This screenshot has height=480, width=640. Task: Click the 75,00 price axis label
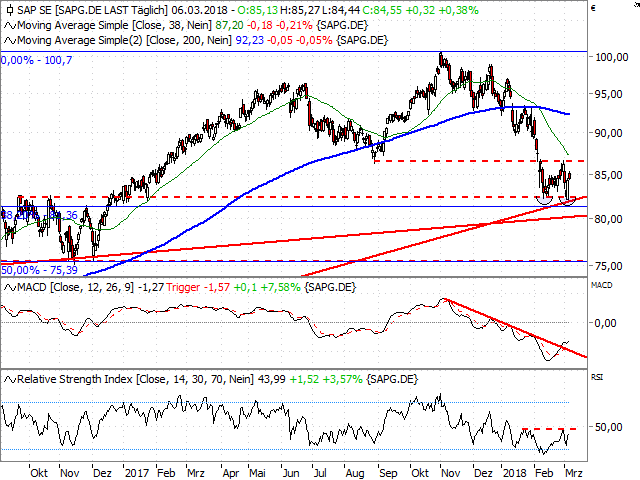click(x=608, y=266)
